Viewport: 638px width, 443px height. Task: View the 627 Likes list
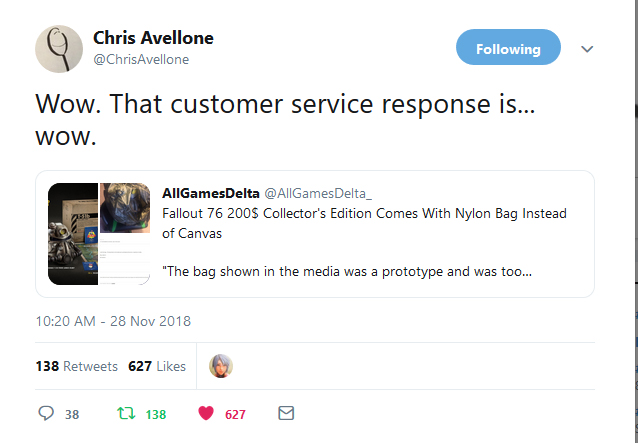pos(157,366)
